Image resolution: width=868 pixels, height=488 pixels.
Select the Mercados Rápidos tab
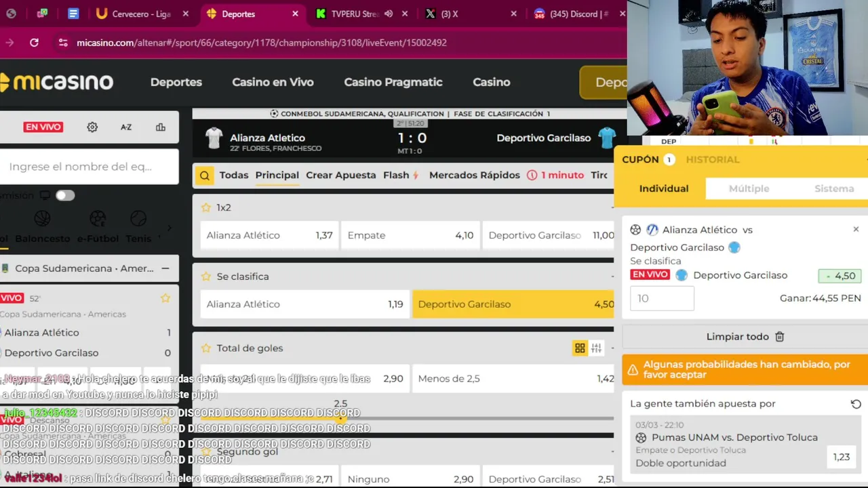(x=475, y=175)
